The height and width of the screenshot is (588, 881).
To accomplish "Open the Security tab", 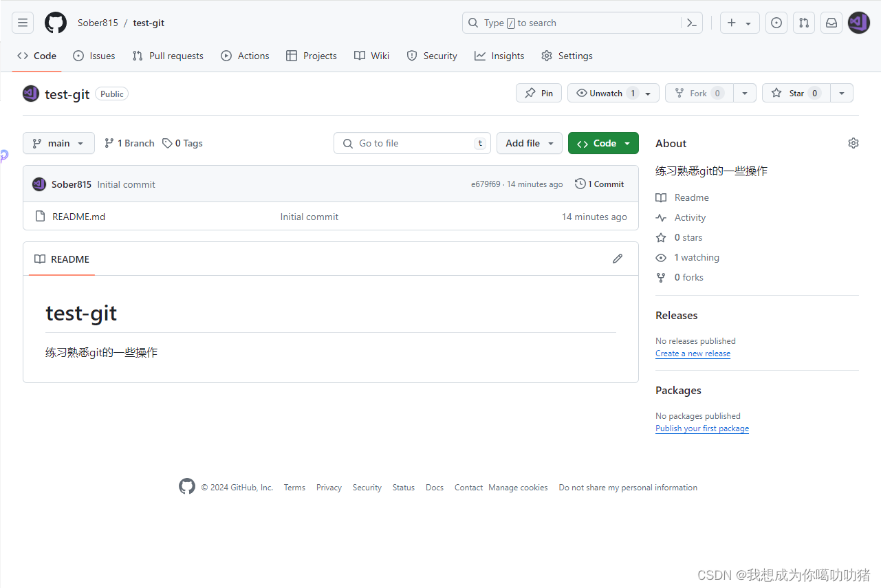I will pos(432,56).
